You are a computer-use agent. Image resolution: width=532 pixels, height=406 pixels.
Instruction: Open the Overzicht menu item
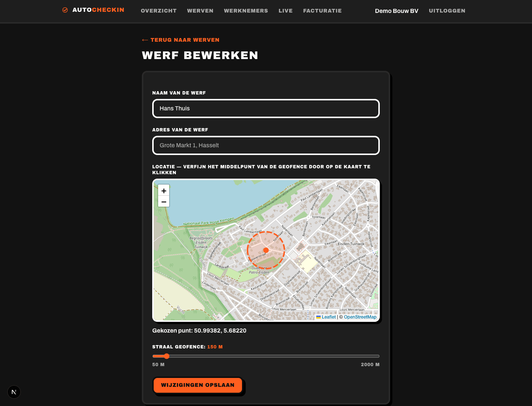pyautogui.click(x=158, y=11)
